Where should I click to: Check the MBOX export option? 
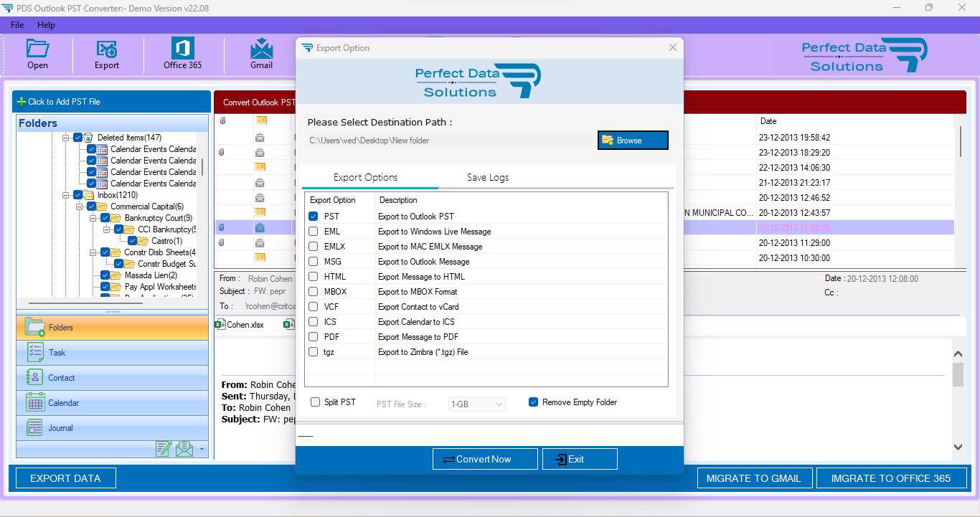(314, 291)
